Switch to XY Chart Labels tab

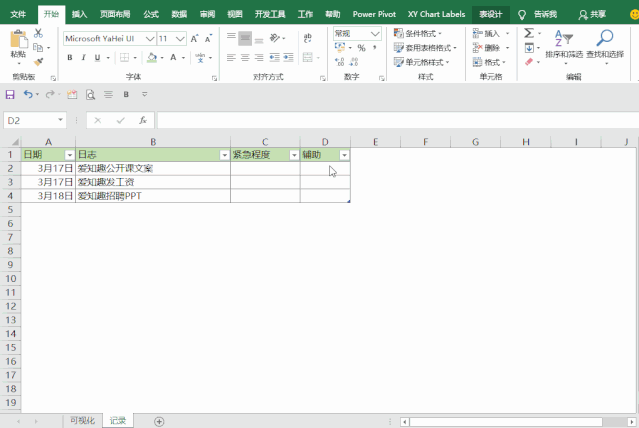point(436,14)
